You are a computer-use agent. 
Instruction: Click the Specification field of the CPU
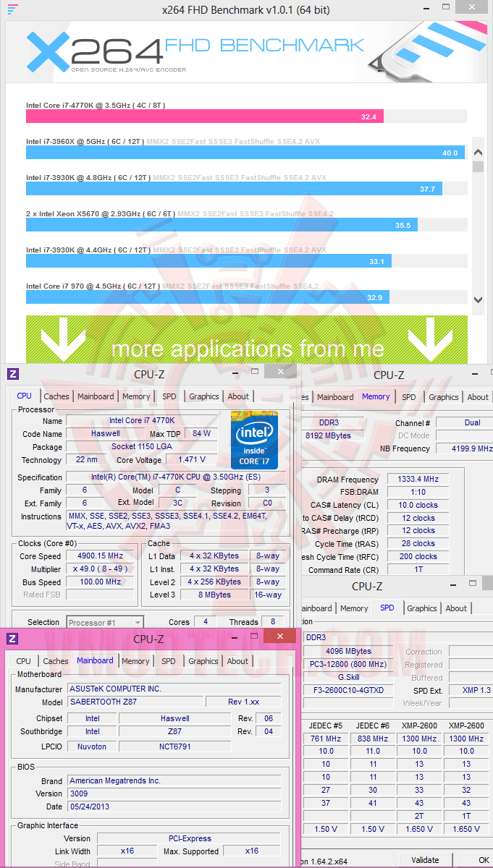[x=175, y=477]
